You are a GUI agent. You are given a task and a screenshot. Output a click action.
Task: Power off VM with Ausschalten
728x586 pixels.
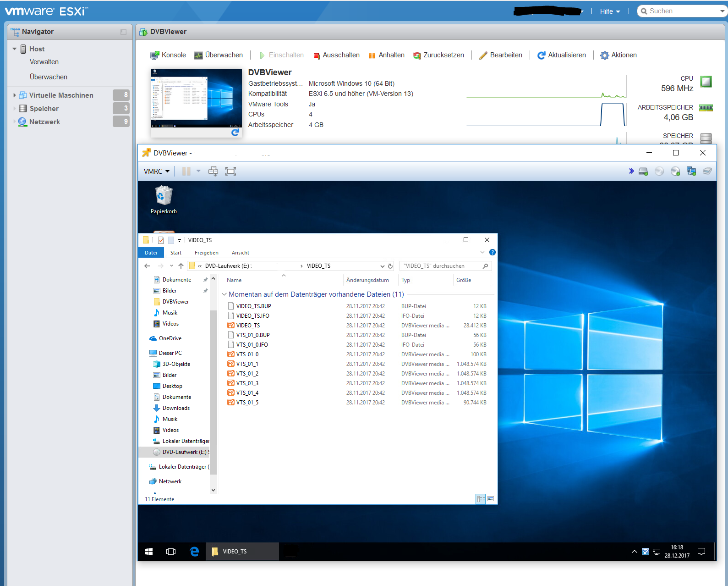tap(336, 55)
